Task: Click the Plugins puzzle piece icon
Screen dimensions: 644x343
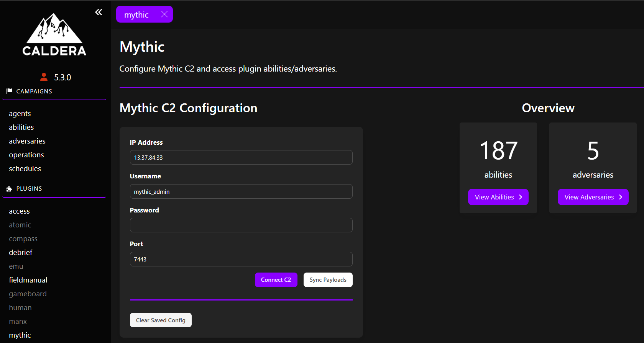Action: point(9,189)
